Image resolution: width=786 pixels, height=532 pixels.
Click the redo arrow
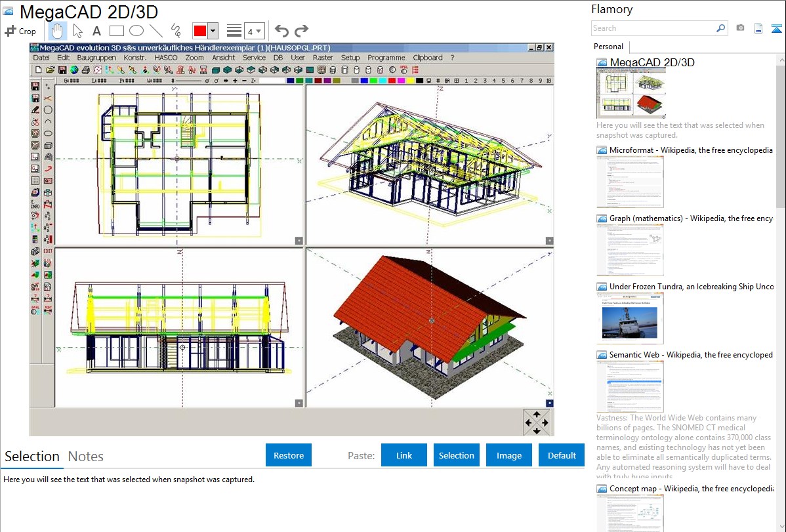click(x=301, y=31)
